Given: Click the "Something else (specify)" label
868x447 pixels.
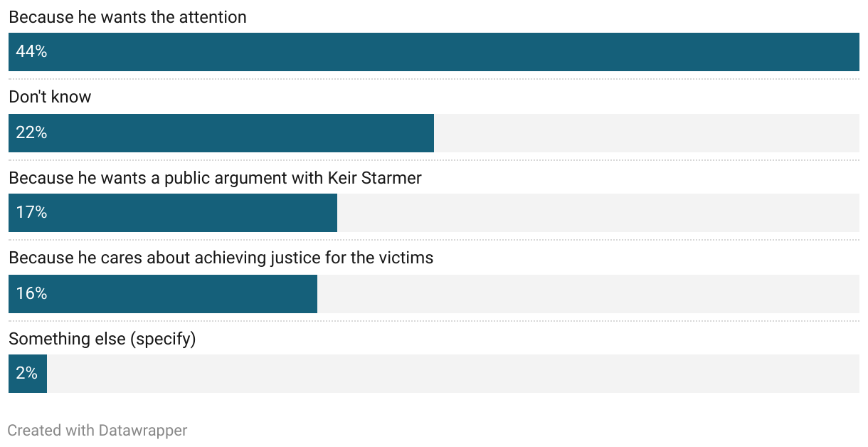Looking at the screenshot, I should (102, 339).
